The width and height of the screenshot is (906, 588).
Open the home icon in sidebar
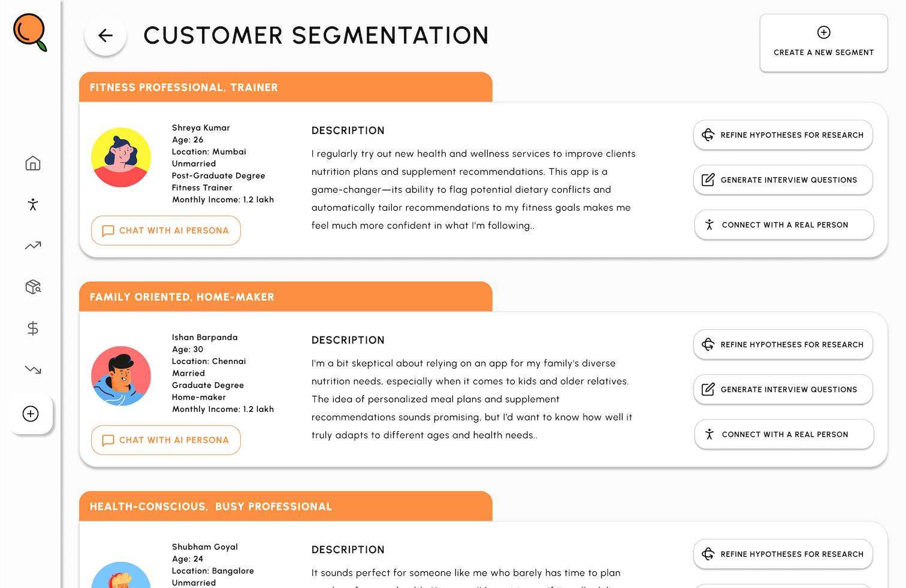click(x=33, y=163)
